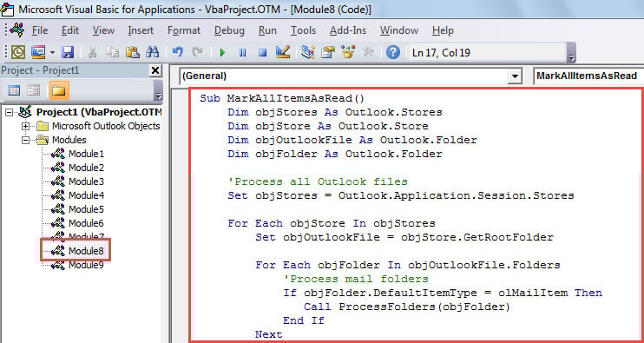The image size is (644, 343).
Task: Open the Properties Window icon
Action: point(328,52)
